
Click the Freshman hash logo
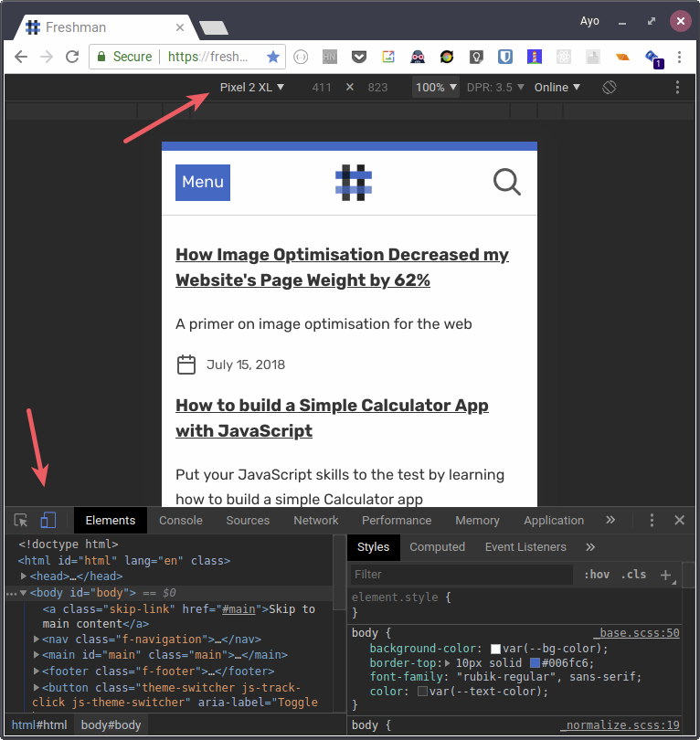[354, 183]
